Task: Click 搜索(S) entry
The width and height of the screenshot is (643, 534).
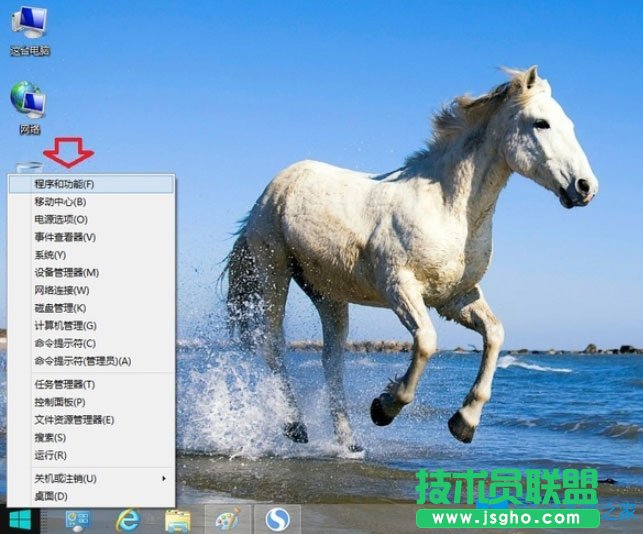Action: (91, 438)
